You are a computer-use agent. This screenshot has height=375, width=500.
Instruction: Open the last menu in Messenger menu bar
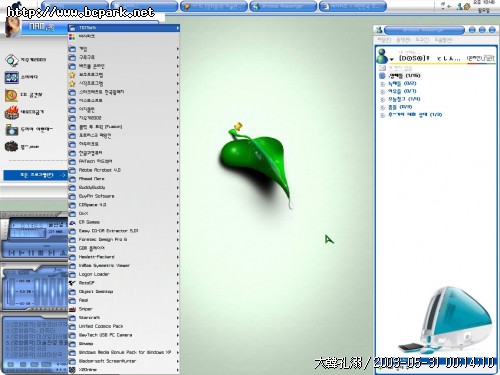tap(443, 40)
